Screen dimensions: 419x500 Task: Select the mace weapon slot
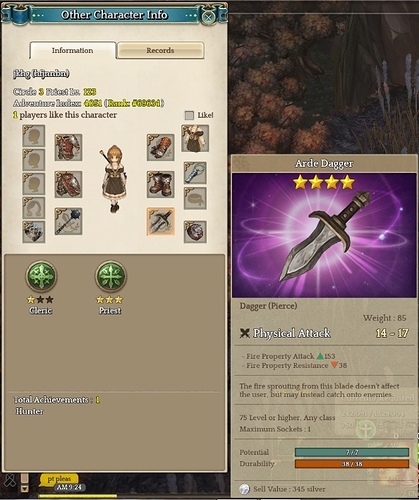point(68,221)
